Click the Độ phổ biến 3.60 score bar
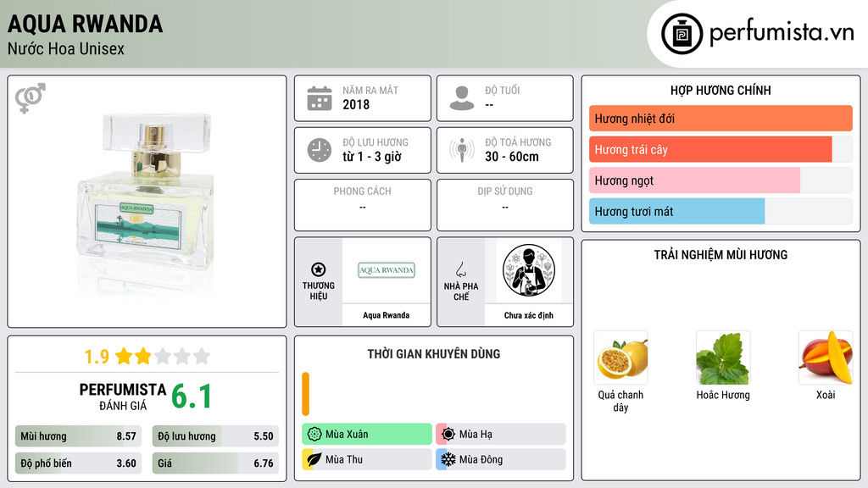The width and height of the screenshot is (868, 488). [x=79, y=463]
